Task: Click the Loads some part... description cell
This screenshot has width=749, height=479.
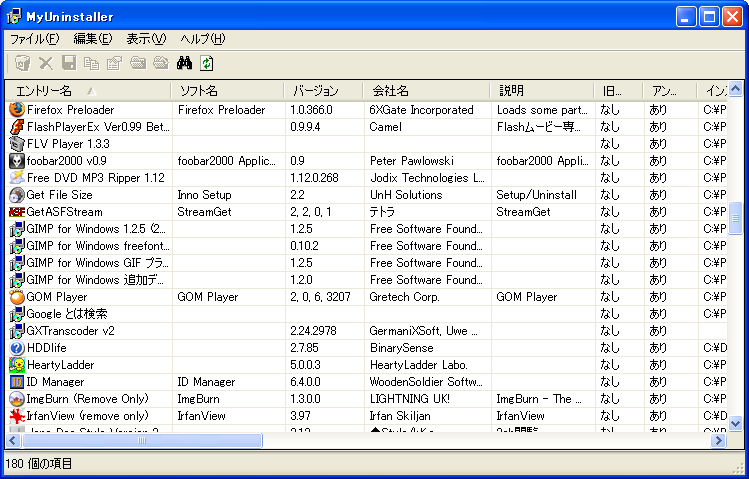Action: [x=542, y=110]
